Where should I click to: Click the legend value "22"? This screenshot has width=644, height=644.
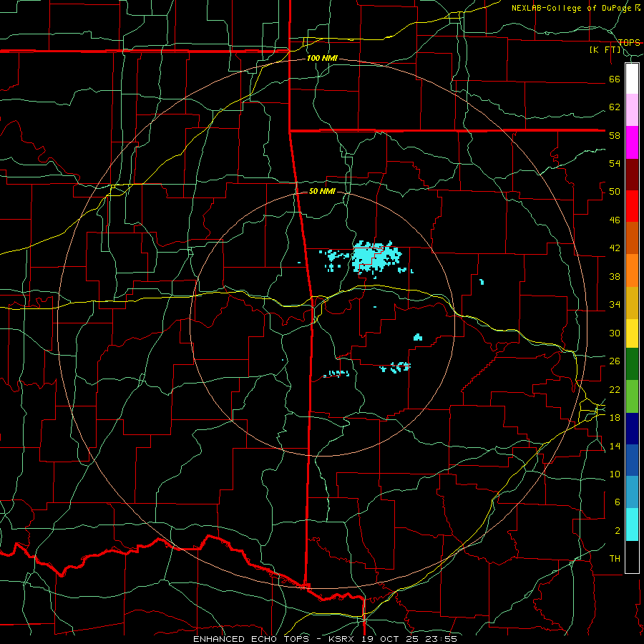point(615,389)
